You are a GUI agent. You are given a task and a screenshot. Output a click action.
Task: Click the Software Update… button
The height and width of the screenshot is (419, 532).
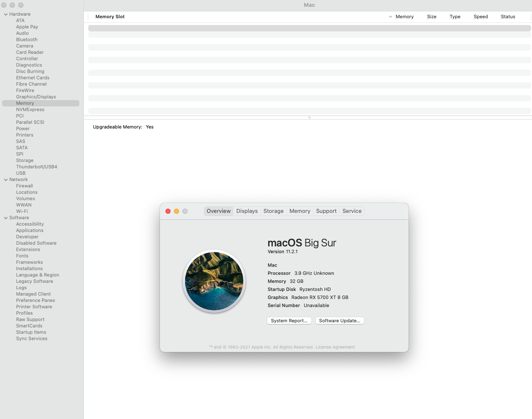[x=339, y=321]
